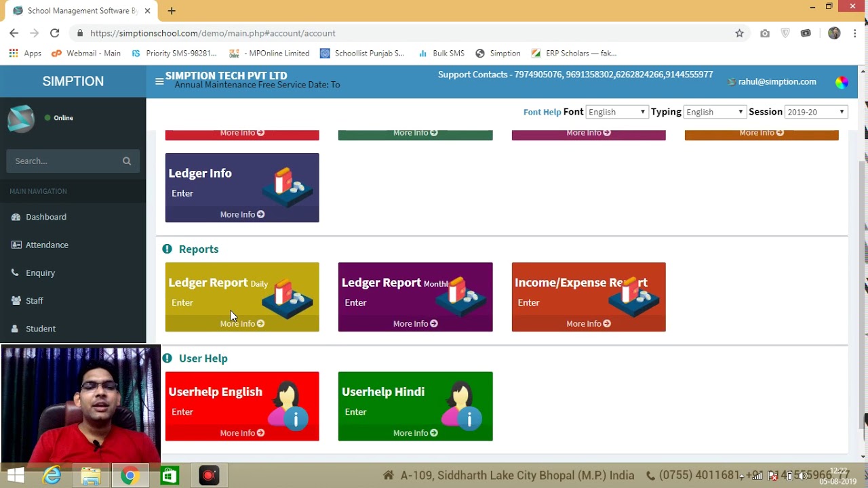Click More Info on Userhelp English card
The image size is (868, 488).
tap(242, 432)
